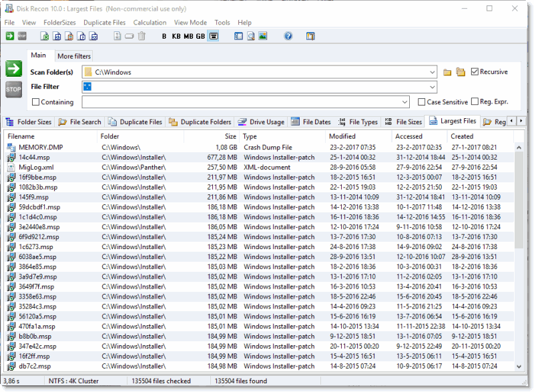The image size is (534, 392).
Task: Show sizes in MB
Action: pyautogui.click(x=188, y=36)
